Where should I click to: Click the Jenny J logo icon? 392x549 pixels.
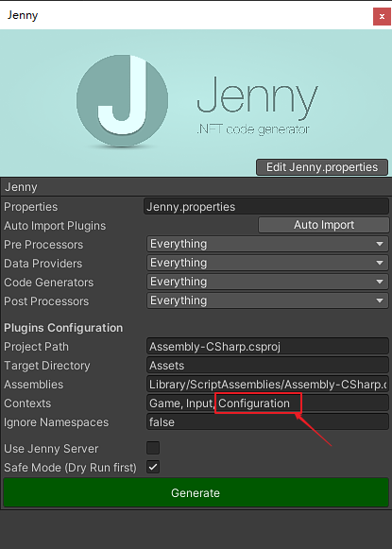click(x=122, y=101)
